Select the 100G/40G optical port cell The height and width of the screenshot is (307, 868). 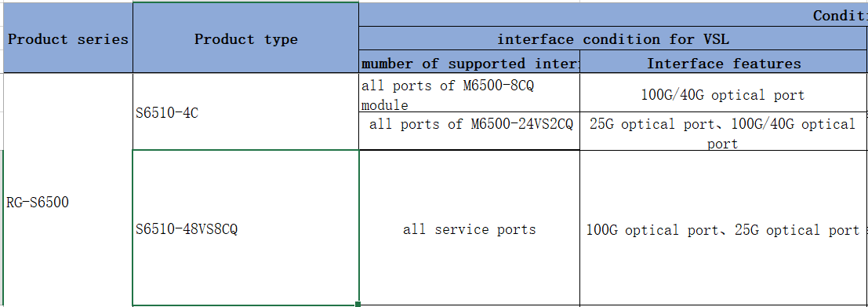click(724, 93)
